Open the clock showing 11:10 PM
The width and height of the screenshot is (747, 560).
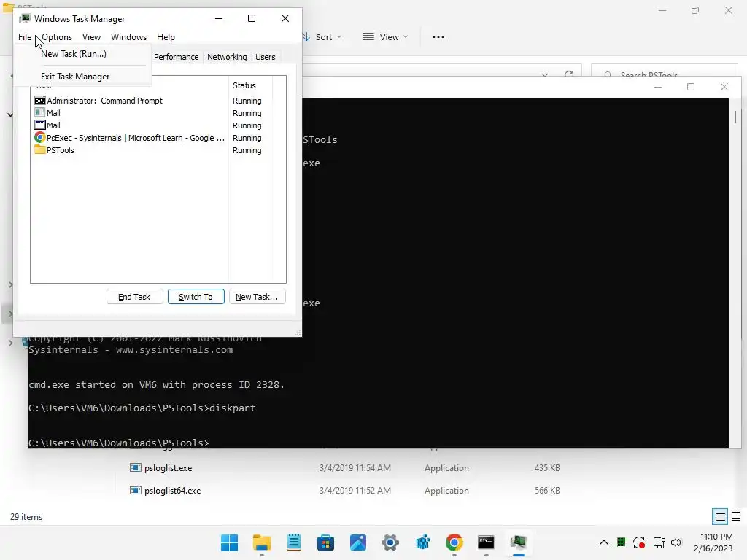click(x=713, y=542)
